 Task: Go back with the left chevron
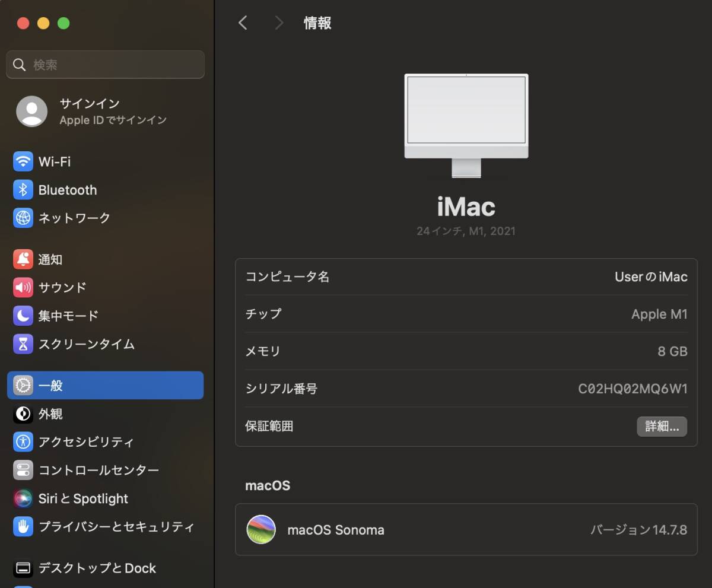(x=242, y=23)
